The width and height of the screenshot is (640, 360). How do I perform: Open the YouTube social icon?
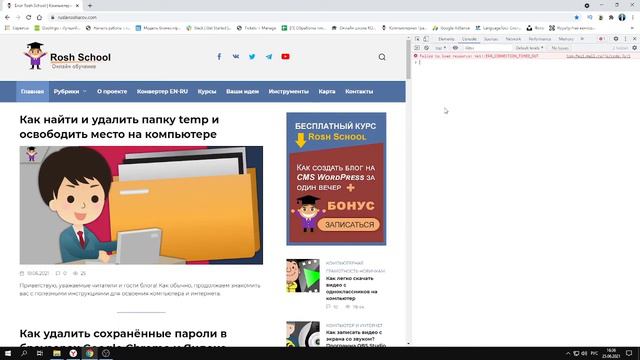pyautogui.click(x=285, y=57)
